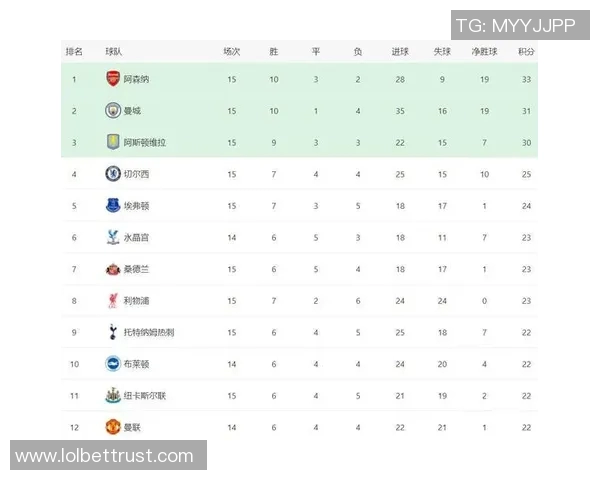Select the Aston Villa (阿斯顿维拉) badge icon

click(x=113, y=143)
